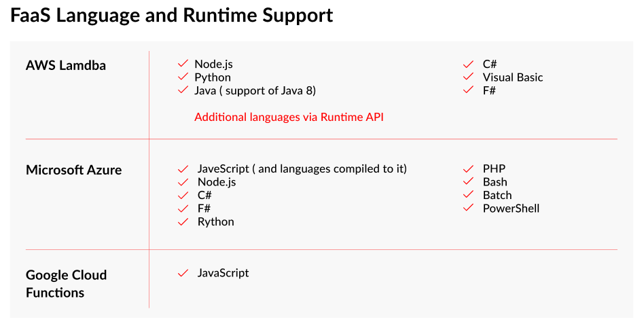Viewport: 644px width, 322px height.
Task: Click the checkmark beside PHP
Action: click(468, 168)
